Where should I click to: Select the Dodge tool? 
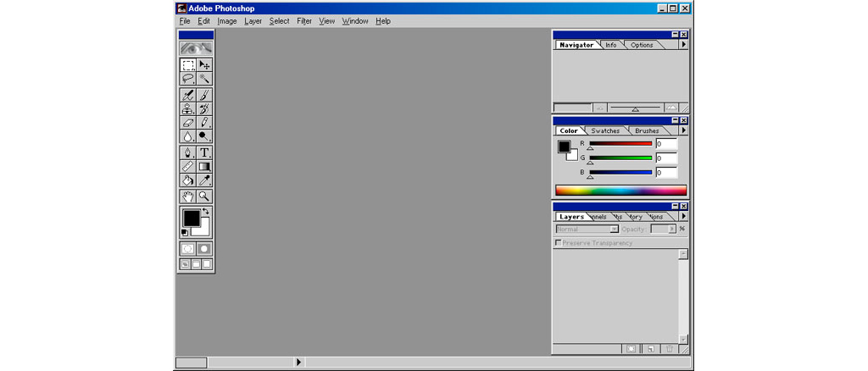(204, 136)
